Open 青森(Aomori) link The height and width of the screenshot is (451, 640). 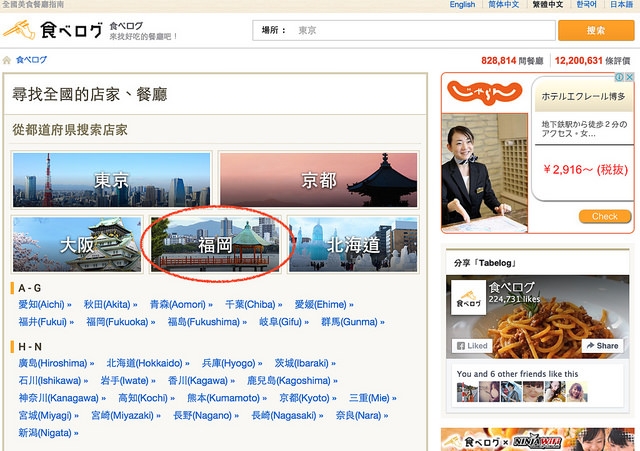pyautogui.click(x=181, y=304)
